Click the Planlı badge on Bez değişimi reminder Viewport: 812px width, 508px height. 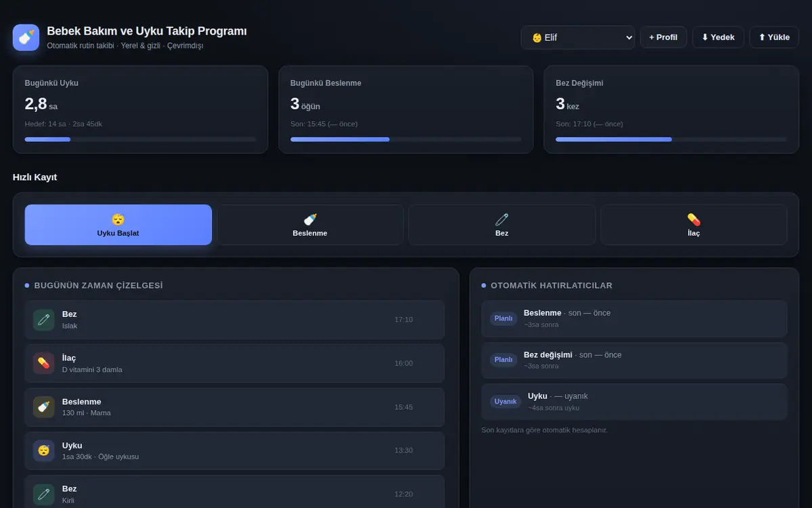[503, 360]
